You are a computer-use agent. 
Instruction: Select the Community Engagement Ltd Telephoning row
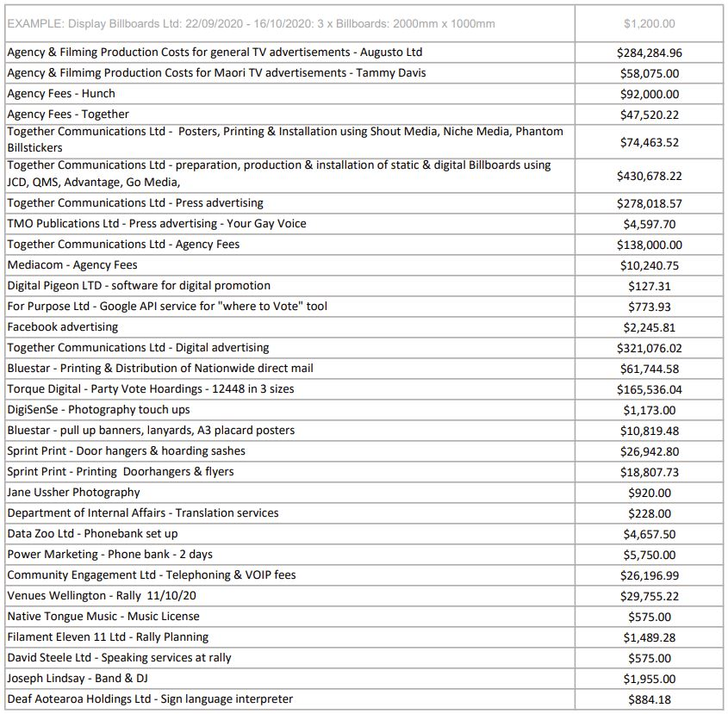click(152, 574)
